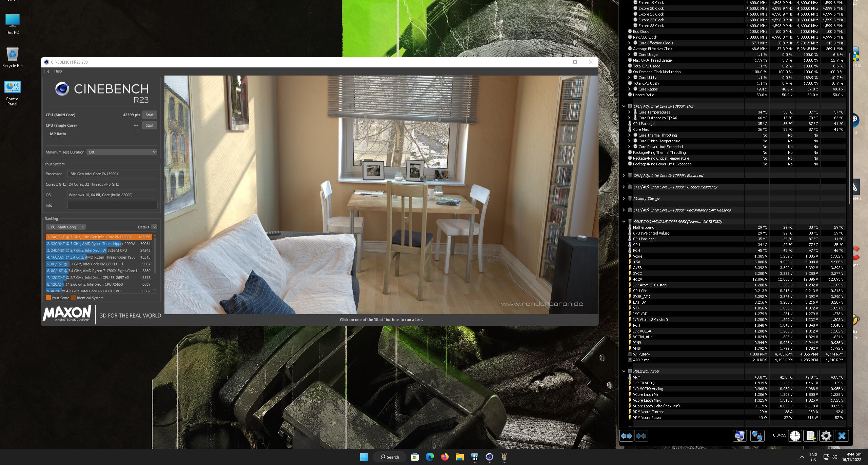Click the Cinebench R23 sphere logo

62,89
